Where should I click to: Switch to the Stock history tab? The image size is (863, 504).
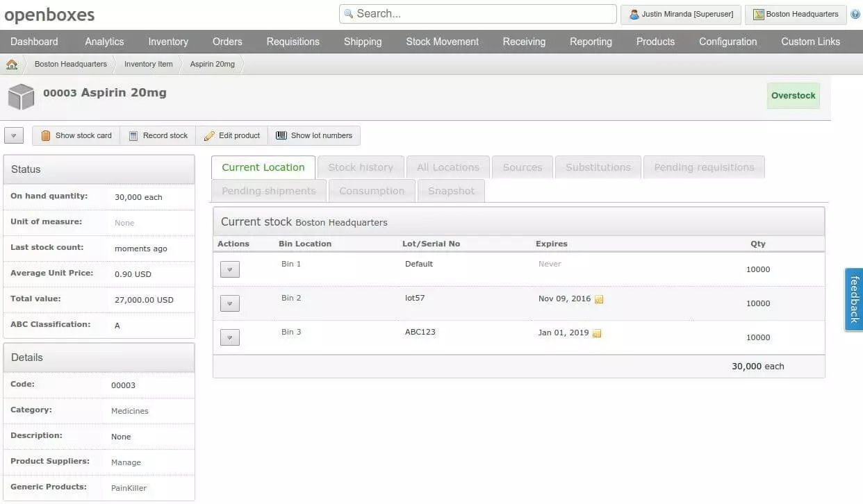pyautogui.click(x=361, y=167)
